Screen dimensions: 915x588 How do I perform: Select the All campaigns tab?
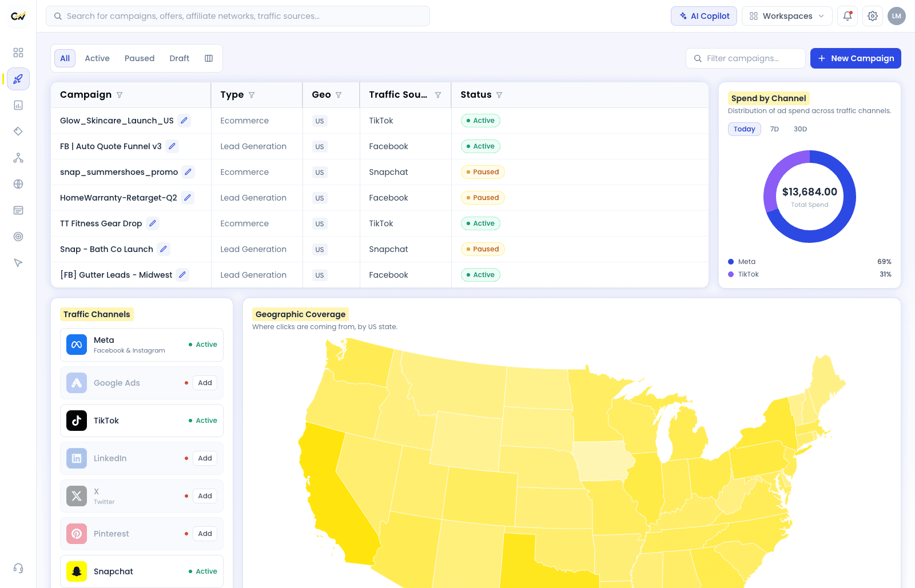[65, 58]
